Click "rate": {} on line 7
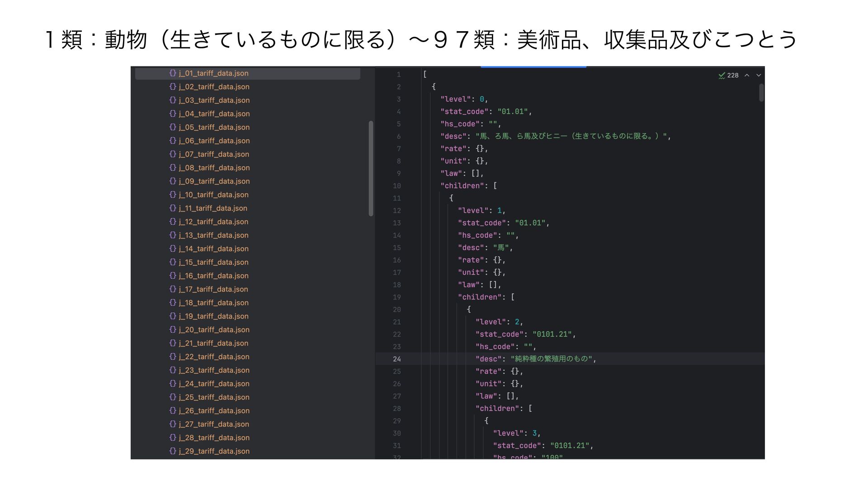868x488 pixels. coord(462,149)
